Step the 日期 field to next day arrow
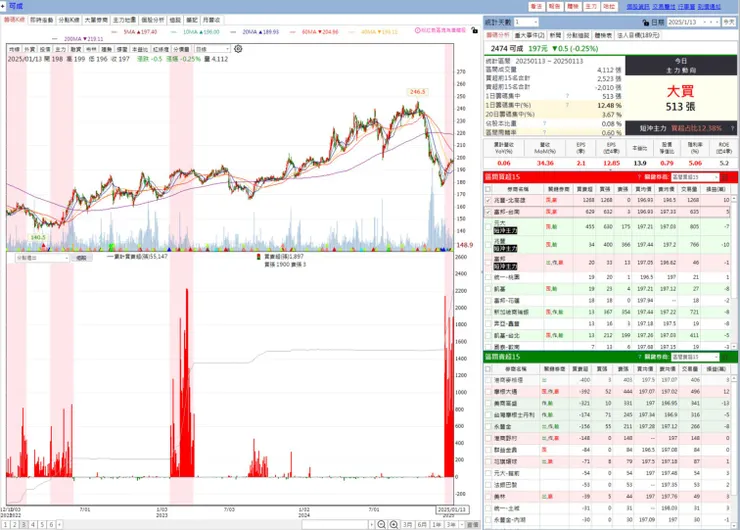Viewport: 740px width, 530px height. (x=711, y=22)
